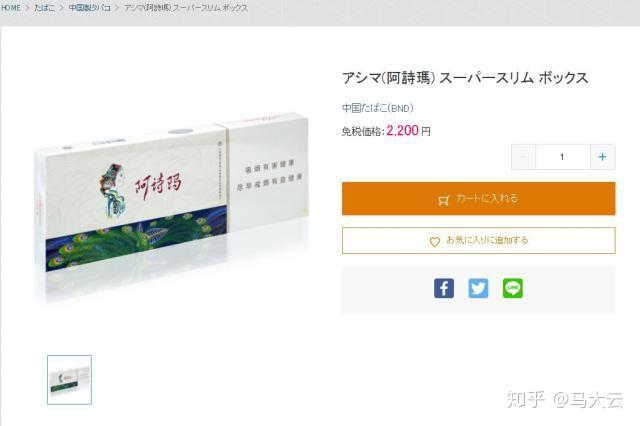Open たばこ breadcrumb category

pyautogui.click(x=44, y=8)
